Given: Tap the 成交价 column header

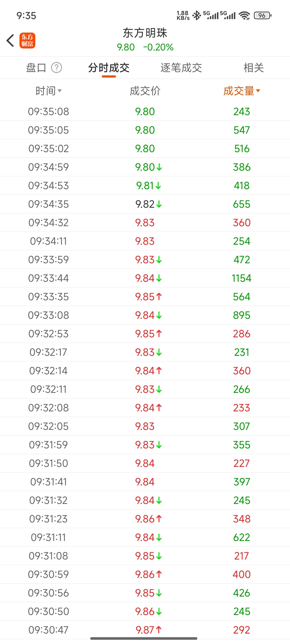Looking at the screenshot, I should point(145,91).
